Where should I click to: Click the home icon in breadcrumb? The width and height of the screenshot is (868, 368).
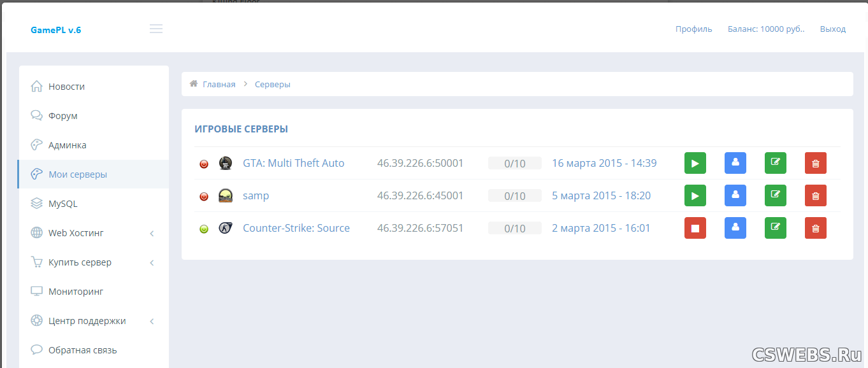194,84
